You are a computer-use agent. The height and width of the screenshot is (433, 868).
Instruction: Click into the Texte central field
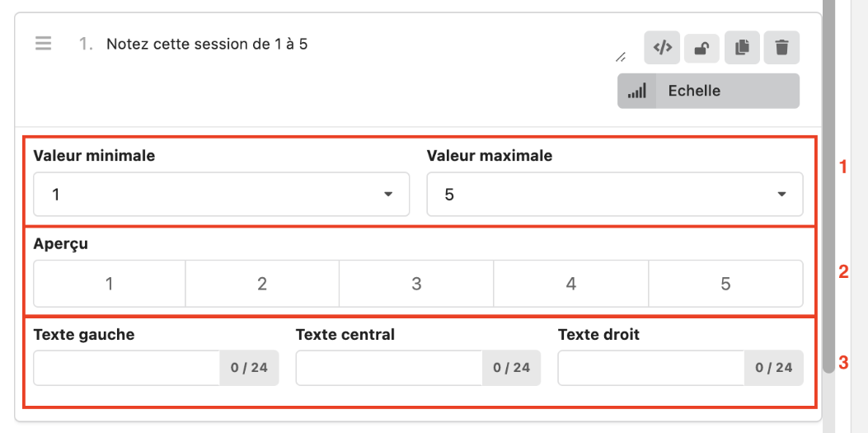(x=389, y=368)
